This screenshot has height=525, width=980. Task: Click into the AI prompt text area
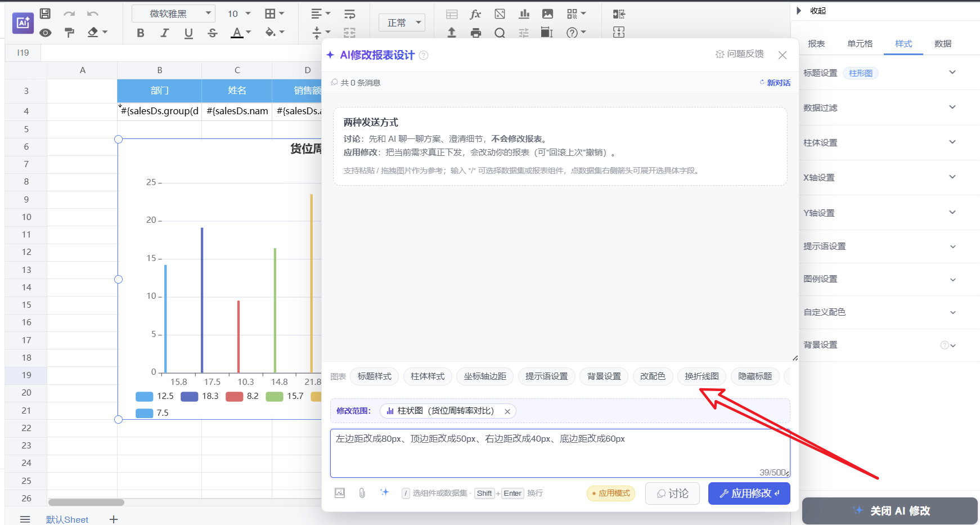(560, 453)
